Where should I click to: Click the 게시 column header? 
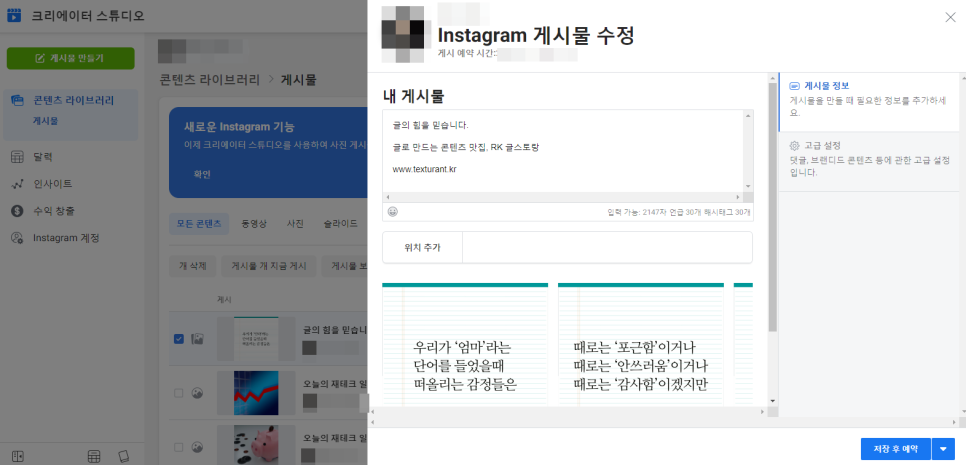224,299
